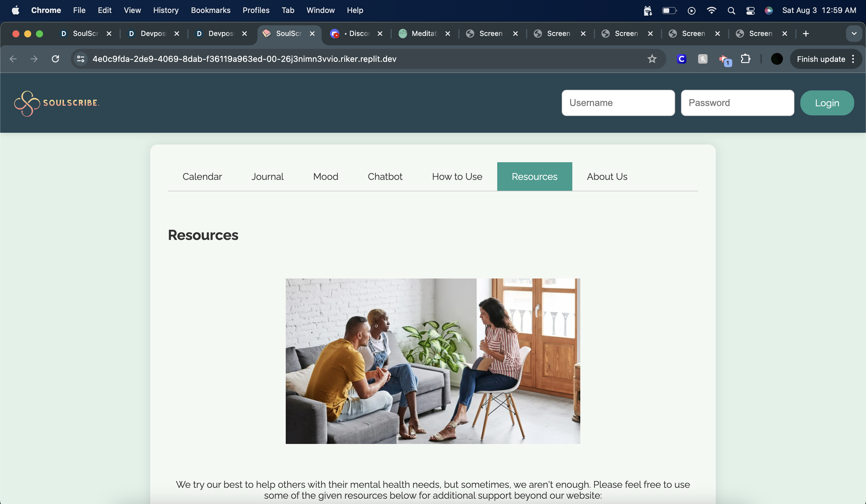This screenshot has width=866, height=504.
Task: Open new tab with plus icon
Action: (806, 34)
